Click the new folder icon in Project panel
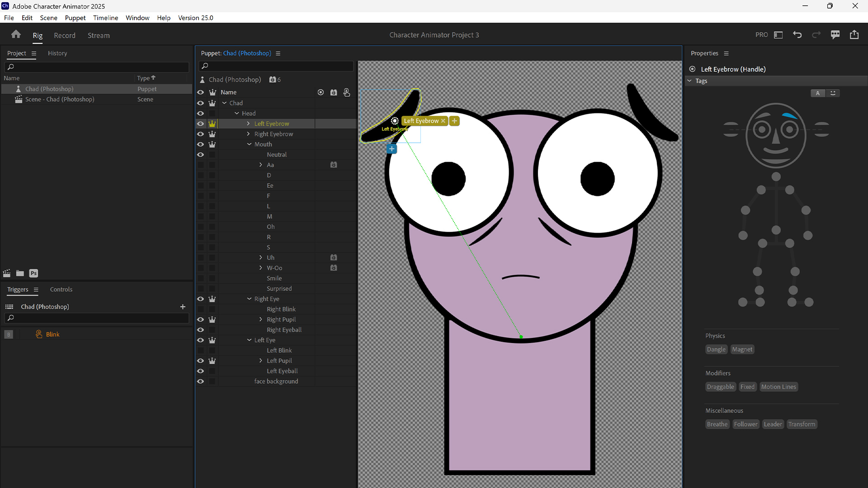Screen dimensions: 868x488 click(20, 273)
